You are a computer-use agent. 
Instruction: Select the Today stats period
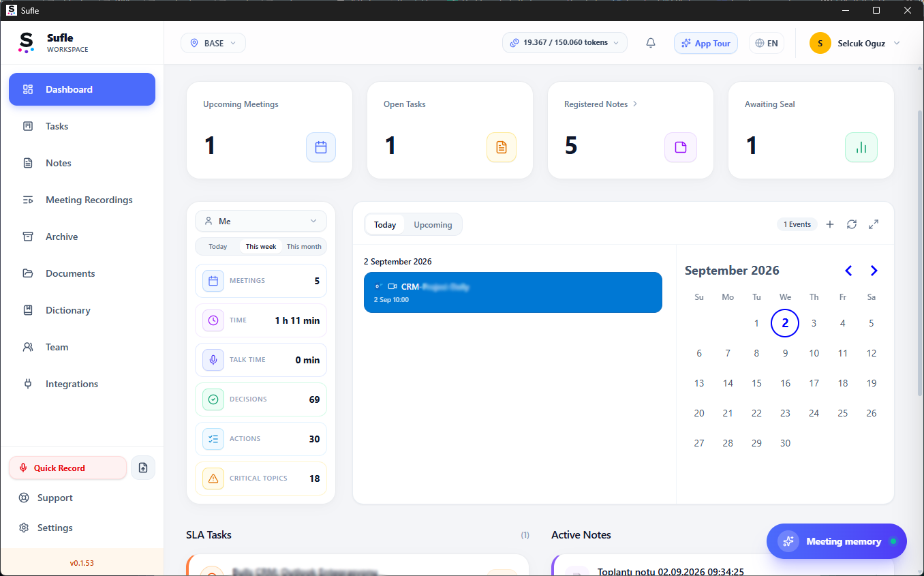coord(218,246)
